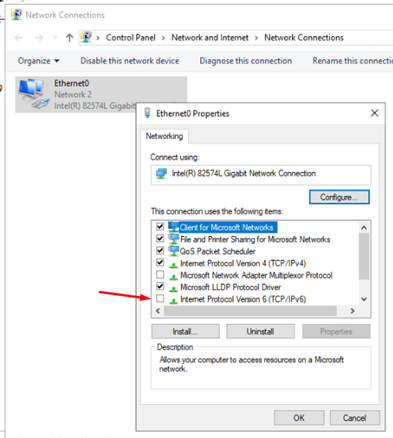Click the Uninstall button
Screen dimensions: 393x438
pyautogui.click(x=260, y=331)
